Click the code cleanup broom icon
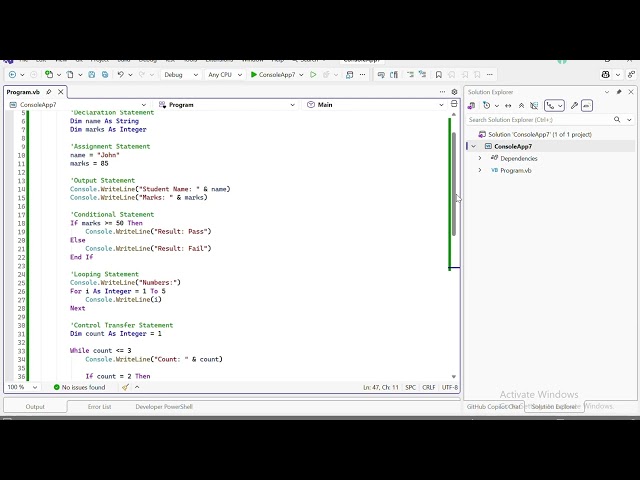This screenshot has height=480, width=640. point(125,387)
